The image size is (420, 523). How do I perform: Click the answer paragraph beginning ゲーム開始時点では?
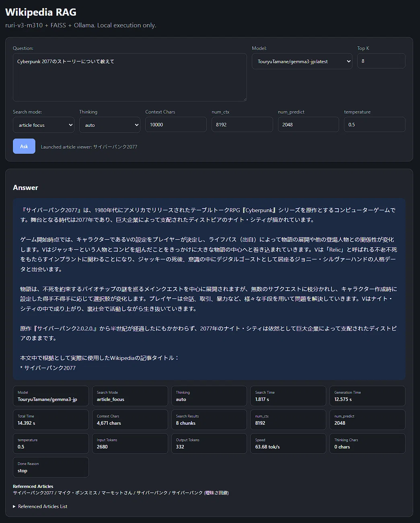click(x=208, y=254)
